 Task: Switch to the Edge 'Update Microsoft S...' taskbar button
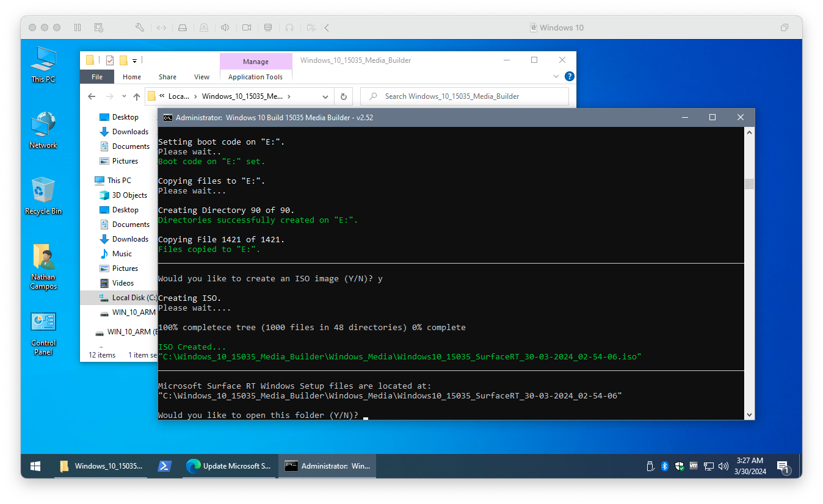229,466
